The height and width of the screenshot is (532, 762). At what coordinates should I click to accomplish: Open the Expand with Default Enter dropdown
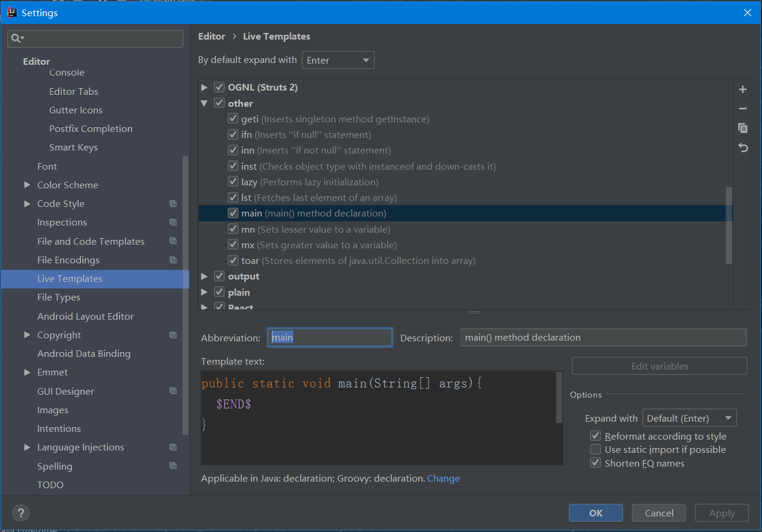(689, 417)
